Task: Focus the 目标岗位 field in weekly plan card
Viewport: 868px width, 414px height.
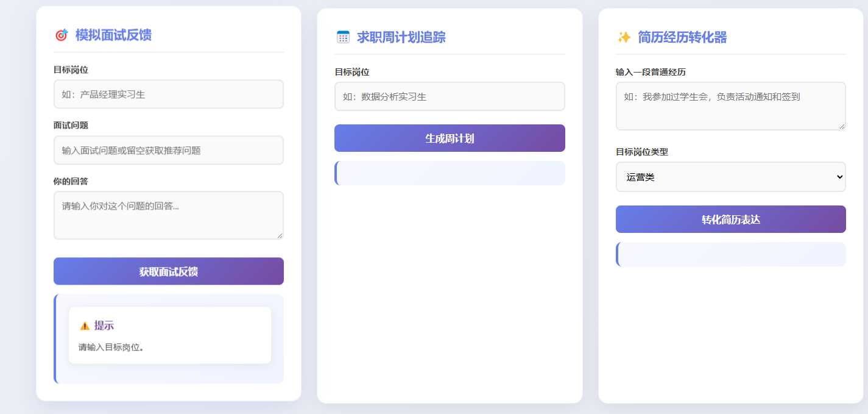Action: 450,96
